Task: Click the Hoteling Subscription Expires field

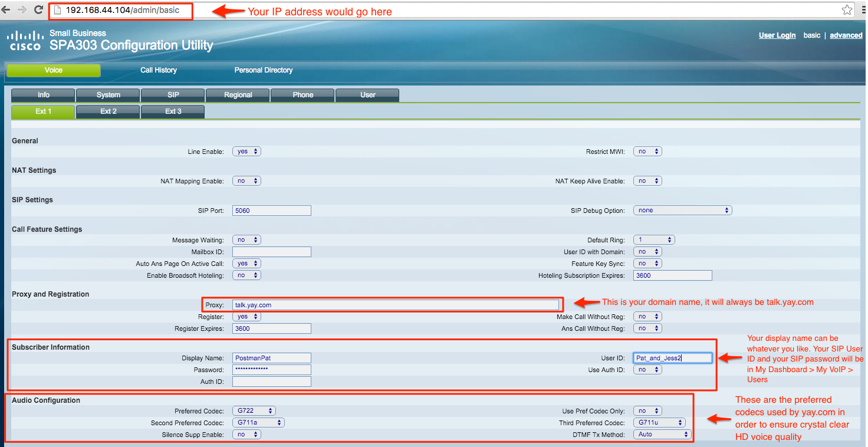Action: tap(673, 275)
